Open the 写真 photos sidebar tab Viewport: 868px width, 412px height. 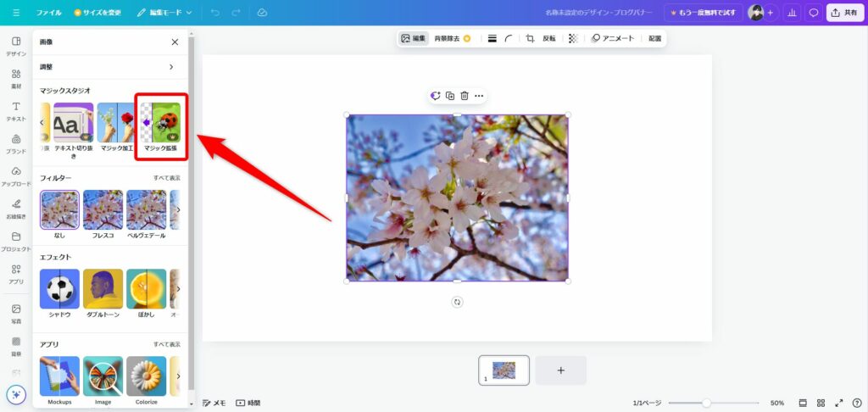coord(16,314)
